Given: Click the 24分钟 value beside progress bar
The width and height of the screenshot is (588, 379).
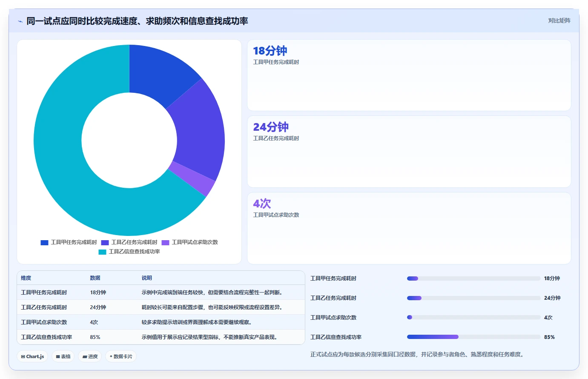Looking at the screenshot, I should 552,298.
